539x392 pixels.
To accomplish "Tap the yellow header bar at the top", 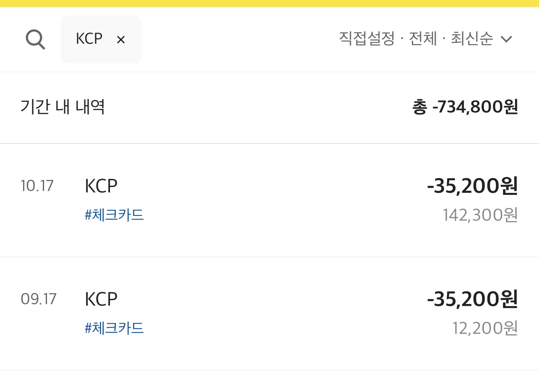I will (269, 3).
